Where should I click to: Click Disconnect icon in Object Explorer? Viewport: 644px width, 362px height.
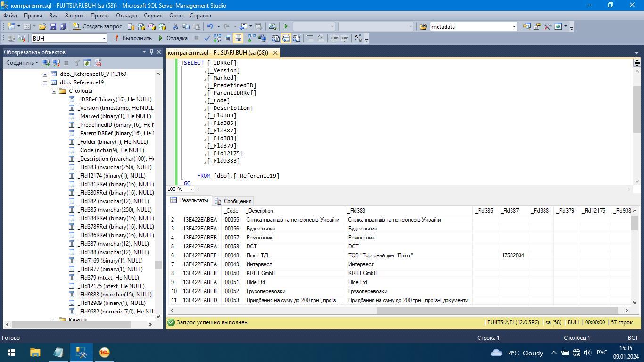pyautogui.click(x=56, y=63)
